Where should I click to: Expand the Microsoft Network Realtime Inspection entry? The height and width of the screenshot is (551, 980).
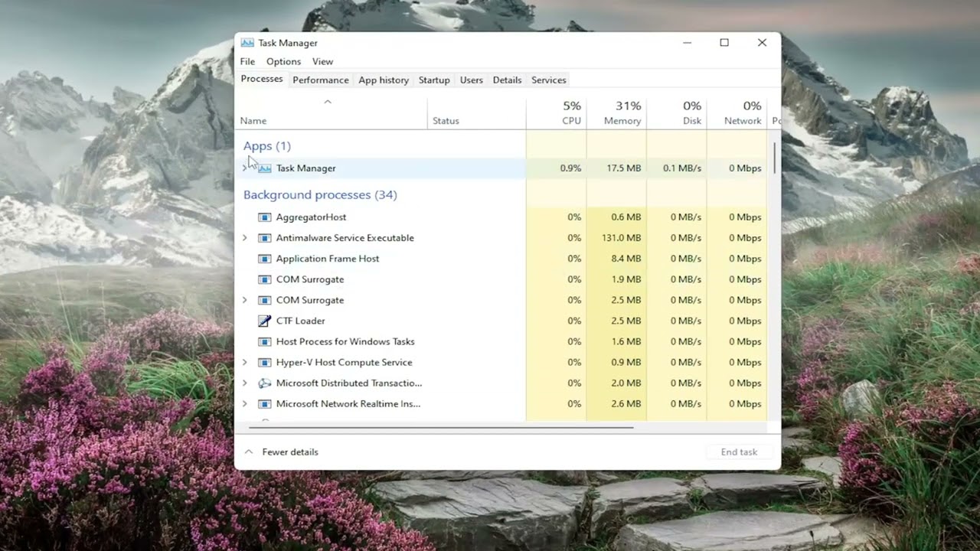tap(245, 403)
